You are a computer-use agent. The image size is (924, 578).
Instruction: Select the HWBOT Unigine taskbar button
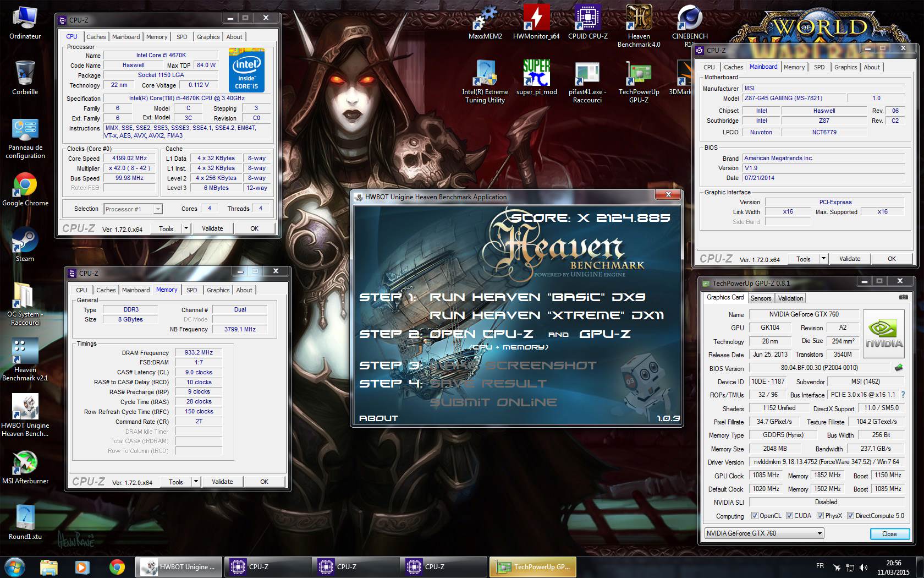(x=179, y=566)
